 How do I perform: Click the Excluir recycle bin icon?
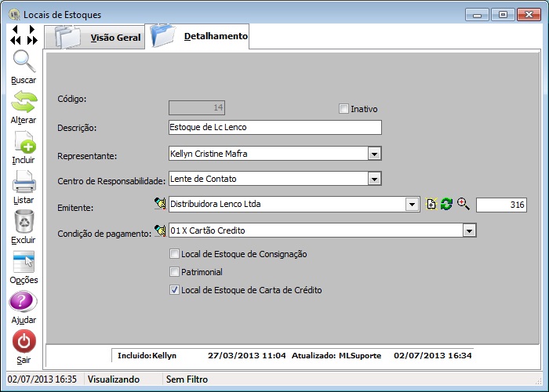[24, 223]
